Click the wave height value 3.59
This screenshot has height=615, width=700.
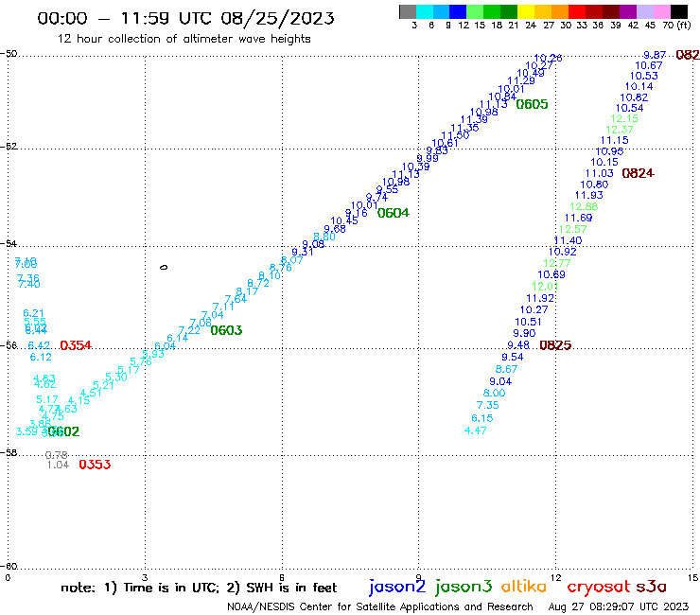pos(26,431)
